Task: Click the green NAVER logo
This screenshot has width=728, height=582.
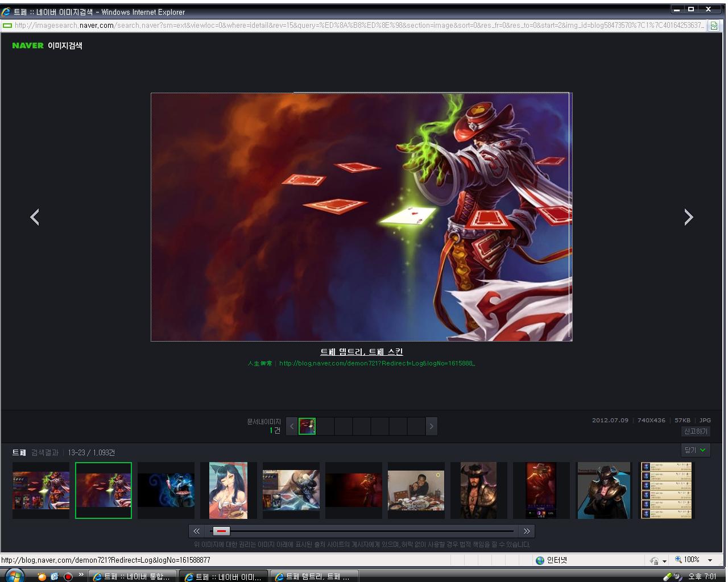Action: tap(28, 45)
